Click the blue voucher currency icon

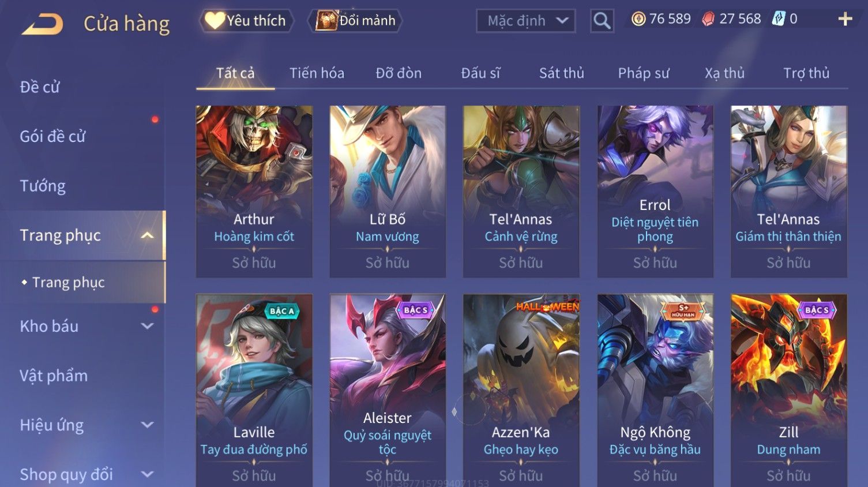click(779, 19)
